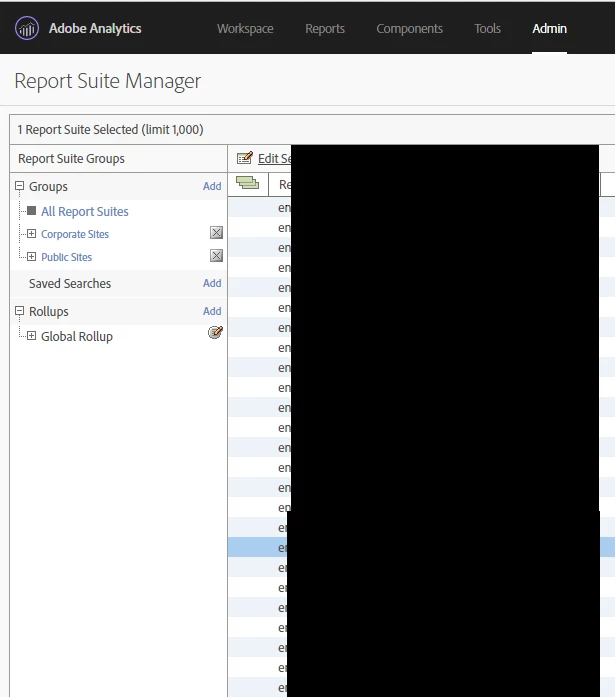Expand the Corporate Sites group
This screenshot has height=697, width=615.
pyautogui.click(x=32, y=233)
